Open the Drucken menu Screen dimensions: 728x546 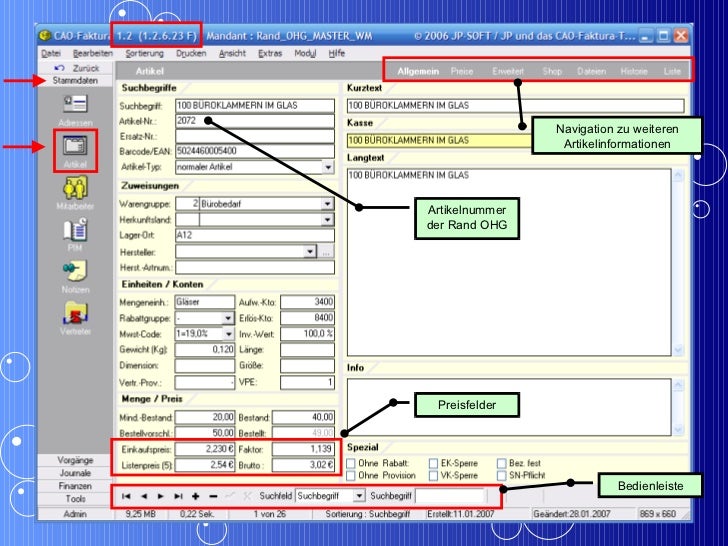pyautogui.click(x=191, y=53)
